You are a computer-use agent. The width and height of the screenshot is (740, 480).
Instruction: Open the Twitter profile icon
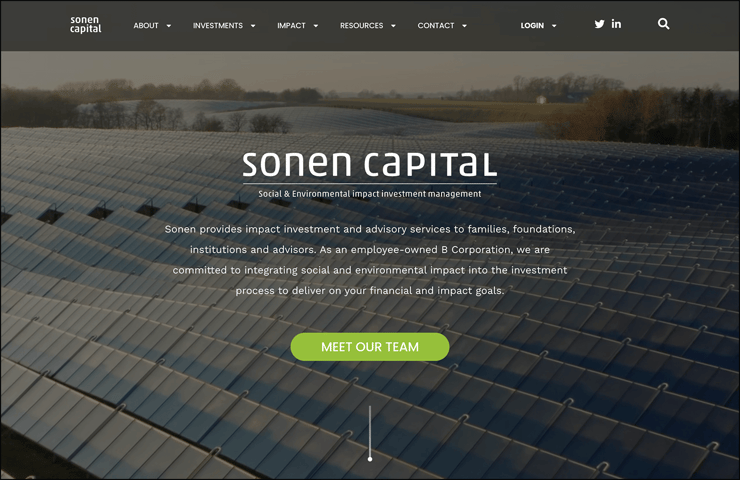click(599, 24)
